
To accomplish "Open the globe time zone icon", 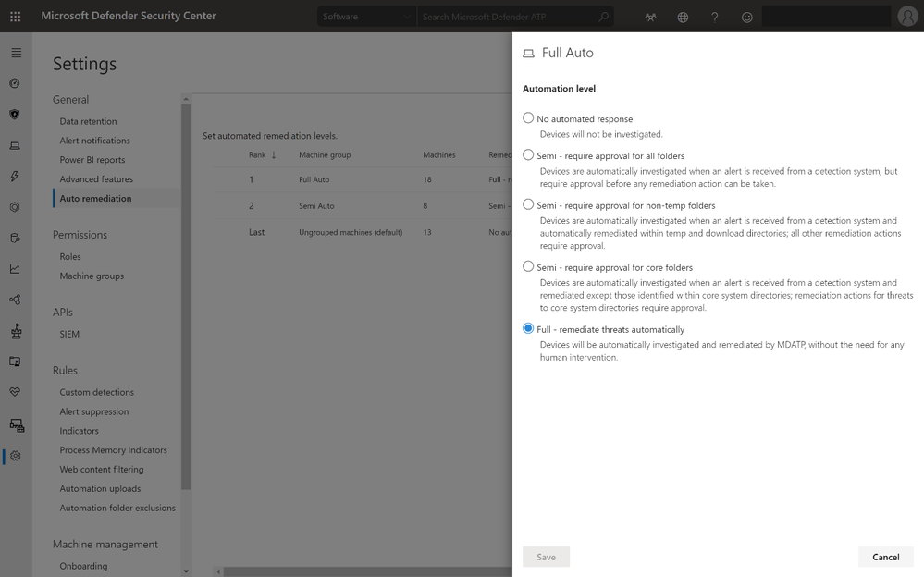I will coord(683,17).
